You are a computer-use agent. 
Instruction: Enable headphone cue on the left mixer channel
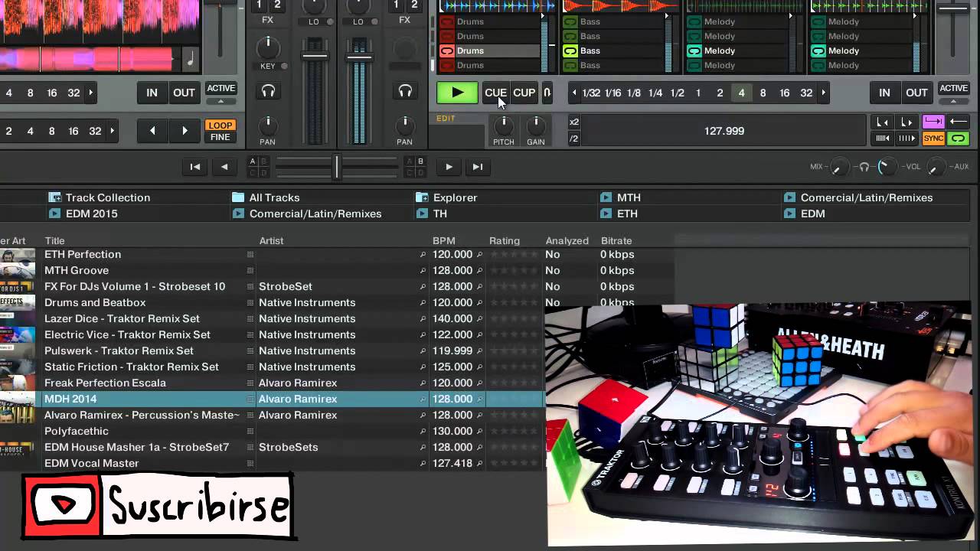click(x=268, y=91)
